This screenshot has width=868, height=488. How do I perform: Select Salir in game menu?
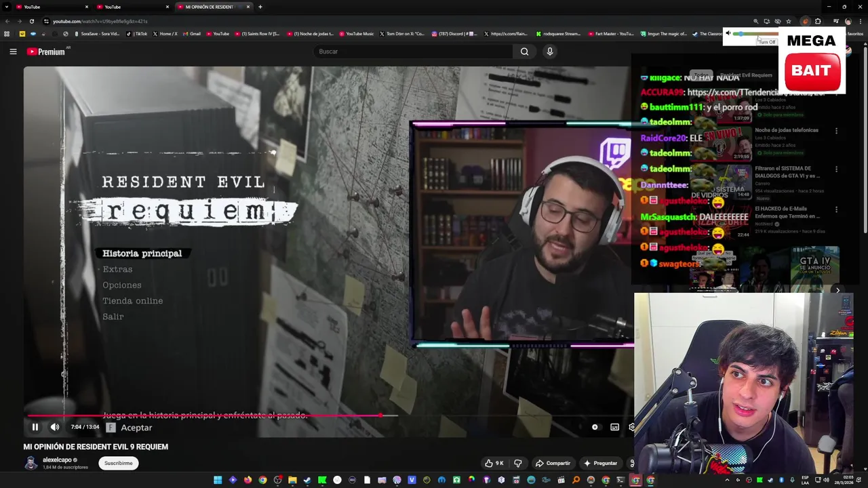(113, 317)
